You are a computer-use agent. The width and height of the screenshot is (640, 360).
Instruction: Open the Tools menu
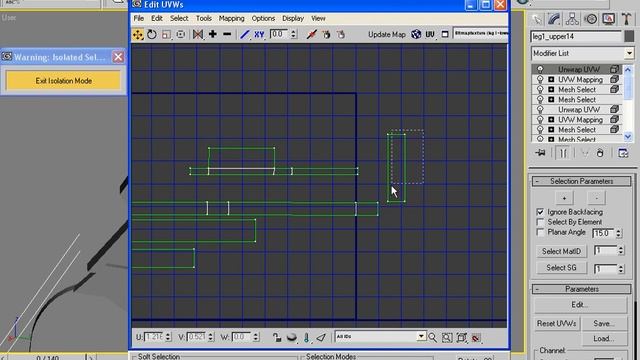[x=203, y=18]
